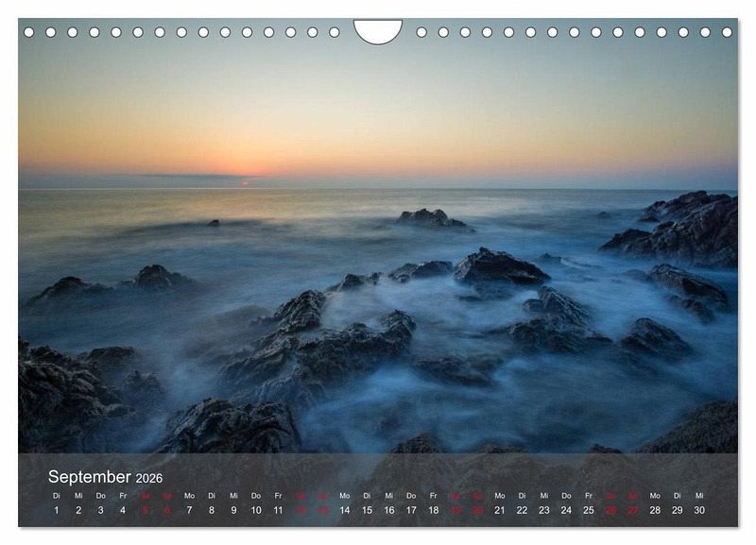Click date 25 under Fr
Viewport: 756px width, 545px height.
click(x=588, y=510)
